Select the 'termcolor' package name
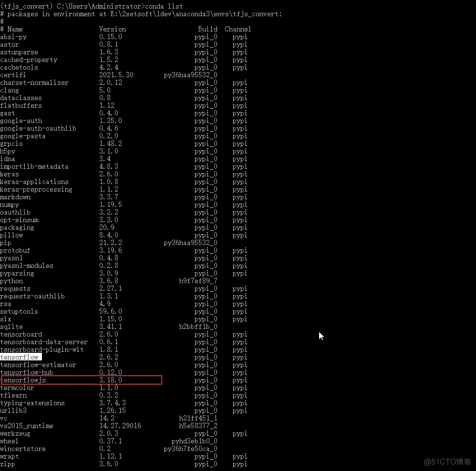 pyautogui.click(x=17, y=388)
